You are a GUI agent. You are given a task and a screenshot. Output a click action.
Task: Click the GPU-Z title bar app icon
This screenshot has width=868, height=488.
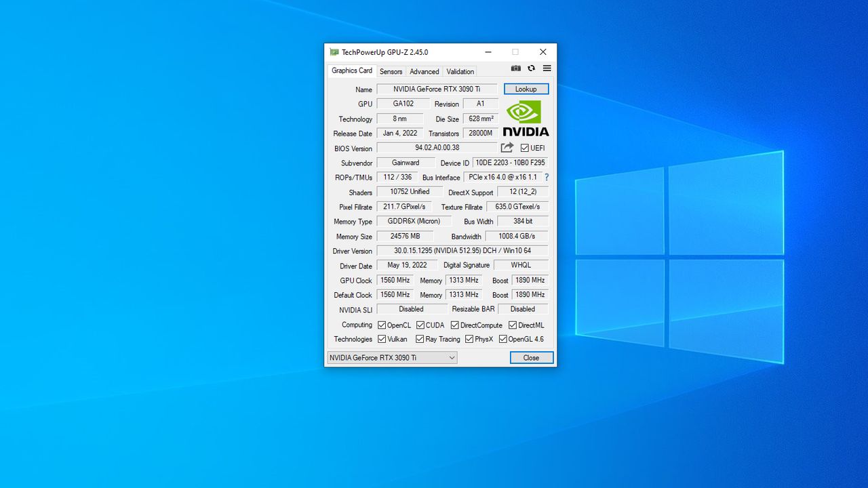(334, 52)
